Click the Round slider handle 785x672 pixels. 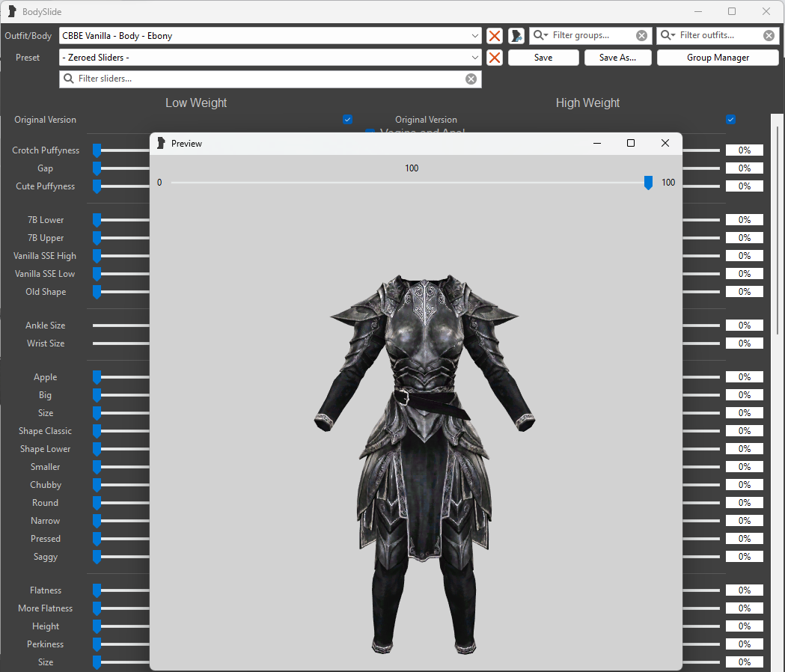[x=97, y=503]
